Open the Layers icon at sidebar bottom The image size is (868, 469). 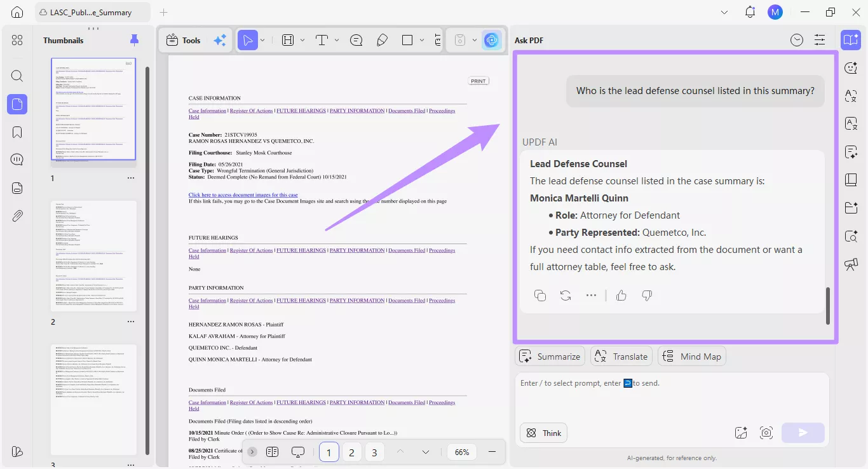pyautogui.click(x=17, y=451)
